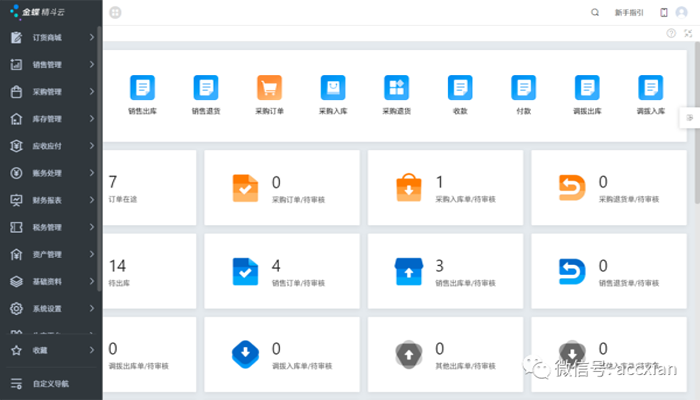Select the 收款 shortcut icon
Image resolution: width=700 pixels, height=400 pixels.
460,88
